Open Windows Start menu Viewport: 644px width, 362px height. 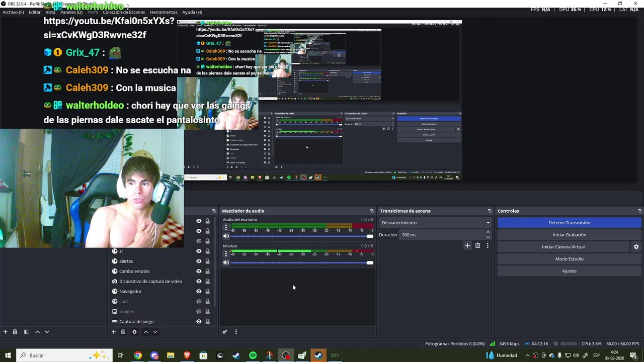tap(7, 355)
